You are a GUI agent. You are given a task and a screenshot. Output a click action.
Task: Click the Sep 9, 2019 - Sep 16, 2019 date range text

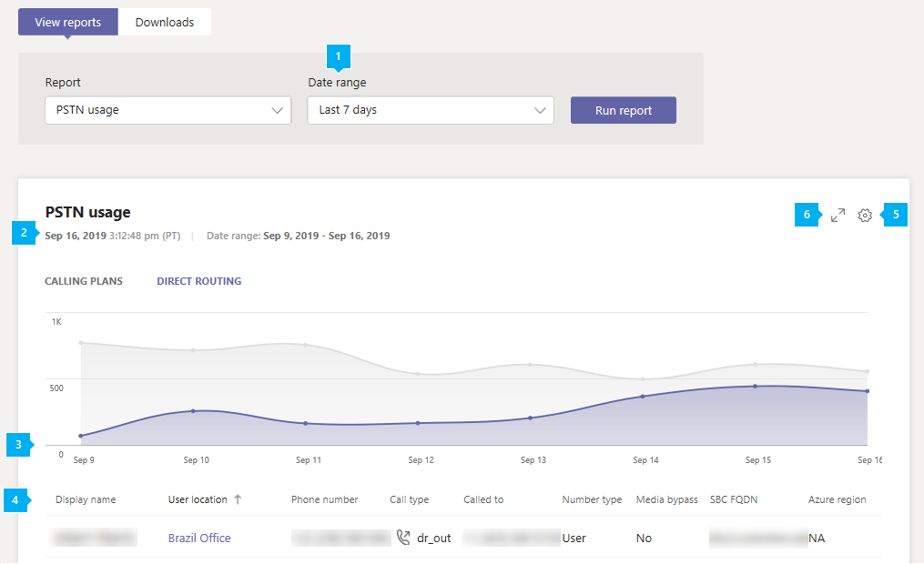327,236
